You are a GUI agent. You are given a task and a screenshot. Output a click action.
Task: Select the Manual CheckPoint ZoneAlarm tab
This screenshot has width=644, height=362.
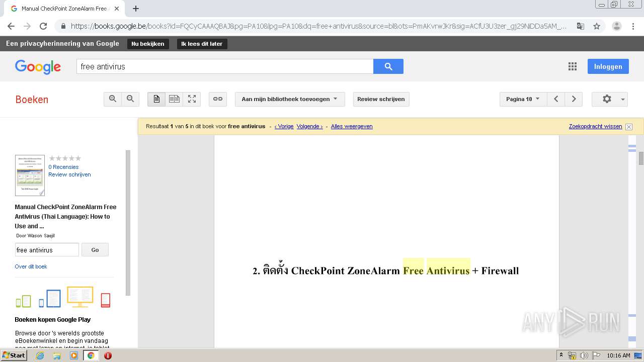pos(65,9)
